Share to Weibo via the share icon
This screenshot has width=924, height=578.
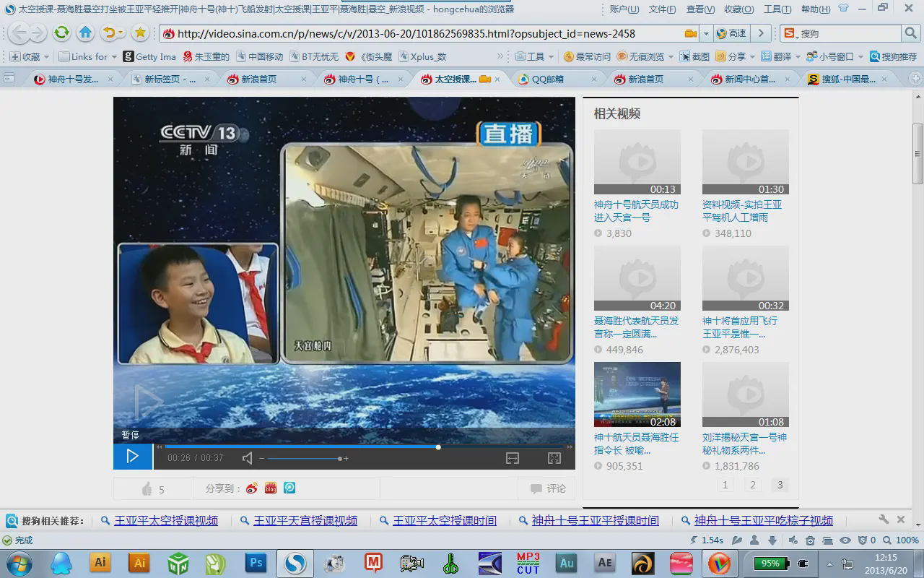[251, 488]
